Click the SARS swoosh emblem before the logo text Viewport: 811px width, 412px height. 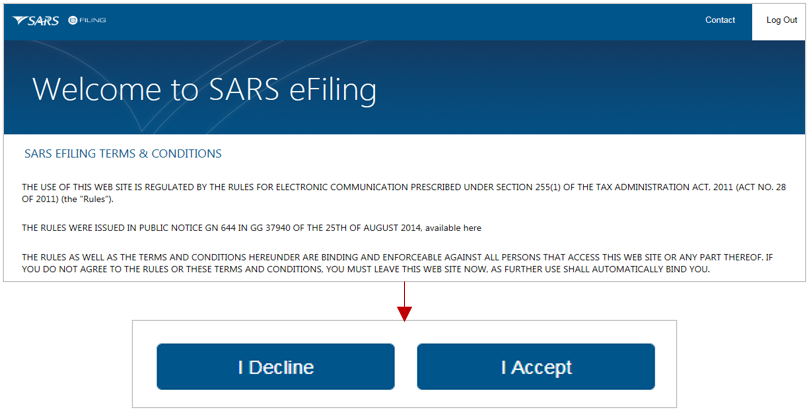[x=20, y=20]
